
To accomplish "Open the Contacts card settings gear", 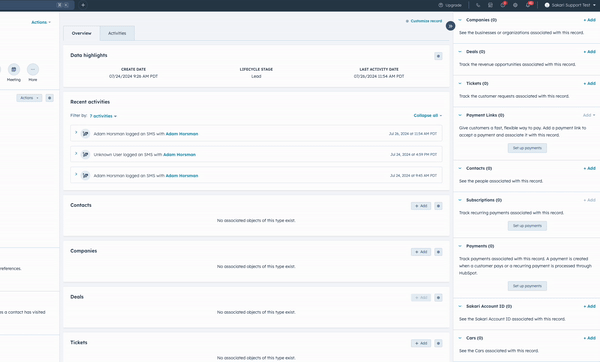I will [439, 206].
